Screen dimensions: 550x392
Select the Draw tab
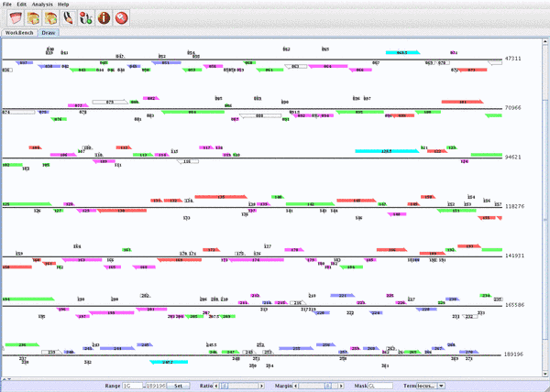click(49, 32)
